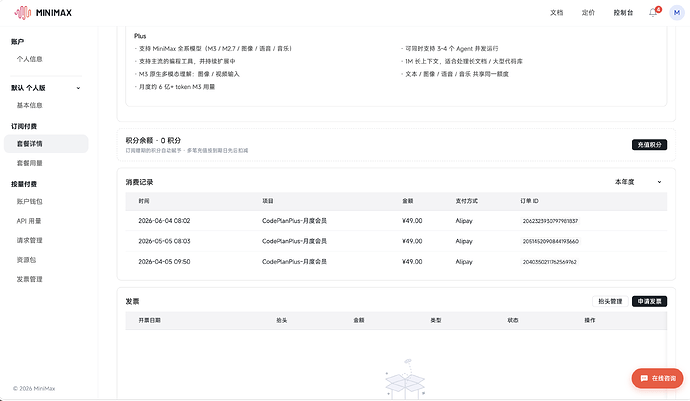Open the notification bell
This screenshot has width=690, height=401.
(x=653, y=13)
